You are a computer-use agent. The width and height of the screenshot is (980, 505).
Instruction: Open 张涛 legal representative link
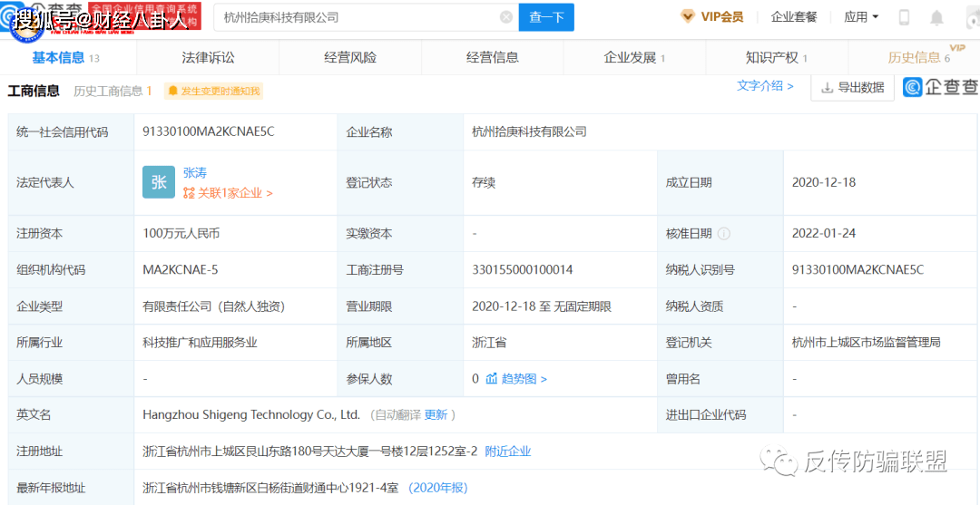tap(195, 172)
